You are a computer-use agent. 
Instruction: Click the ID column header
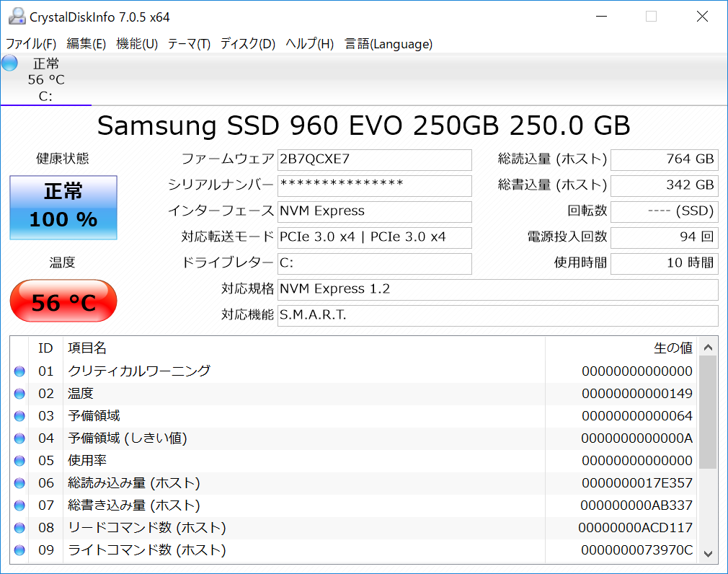(45, 348)
